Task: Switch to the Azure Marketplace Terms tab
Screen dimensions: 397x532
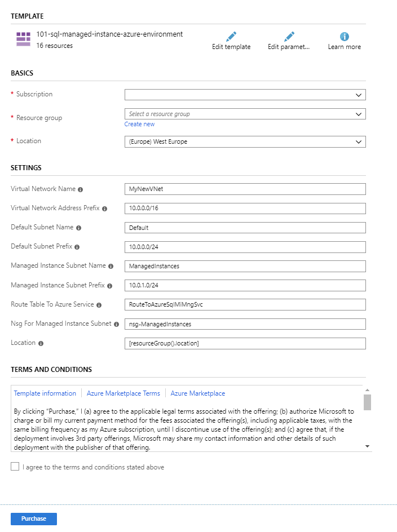Action: 124,393
